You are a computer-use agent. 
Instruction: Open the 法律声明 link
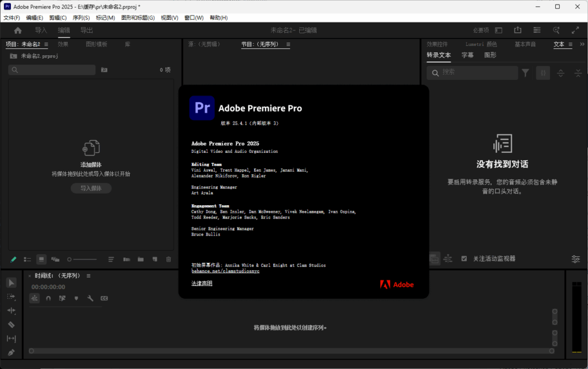pyautogui.click(x=201, y=283)
